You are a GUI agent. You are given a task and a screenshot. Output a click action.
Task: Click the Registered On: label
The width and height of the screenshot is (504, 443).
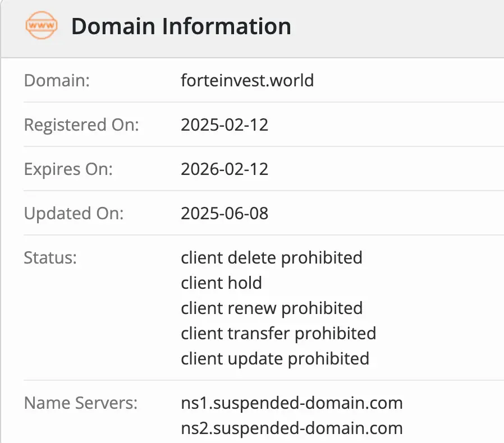click(x=81, y=124)
